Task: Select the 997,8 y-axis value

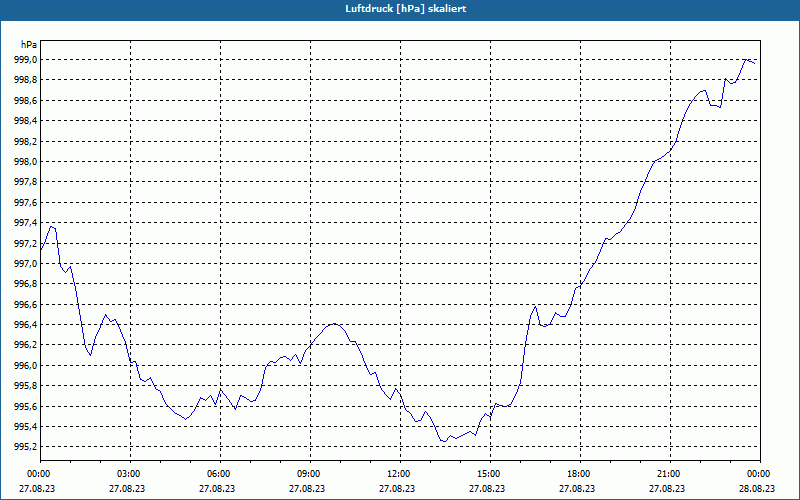Action: click(26, 182)
